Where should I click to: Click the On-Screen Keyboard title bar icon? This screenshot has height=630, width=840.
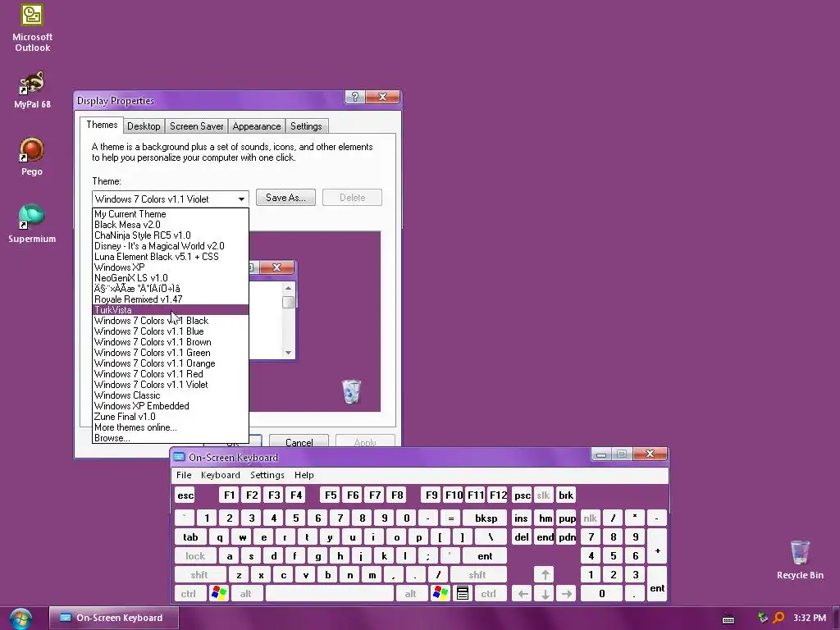tap(179, 457)
